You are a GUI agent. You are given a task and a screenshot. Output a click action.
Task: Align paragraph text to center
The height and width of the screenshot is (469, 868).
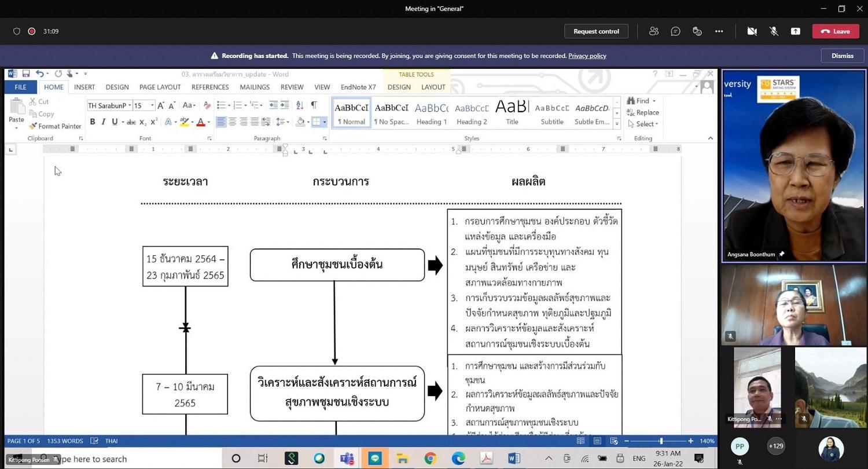click(233, 122)
